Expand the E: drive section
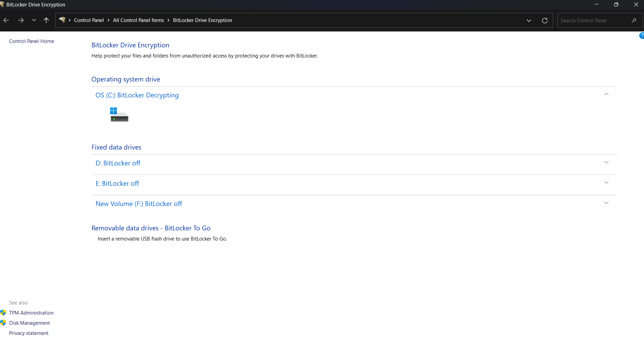This screenshot has height=342, width=644. pyautogui.click(x=606, y=183)
